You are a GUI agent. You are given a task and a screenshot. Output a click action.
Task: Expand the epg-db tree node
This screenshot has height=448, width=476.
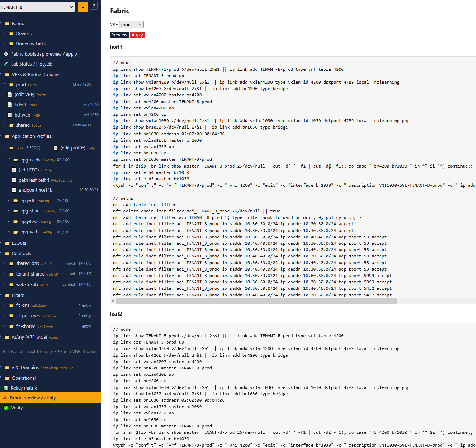(x=9, y=201)
